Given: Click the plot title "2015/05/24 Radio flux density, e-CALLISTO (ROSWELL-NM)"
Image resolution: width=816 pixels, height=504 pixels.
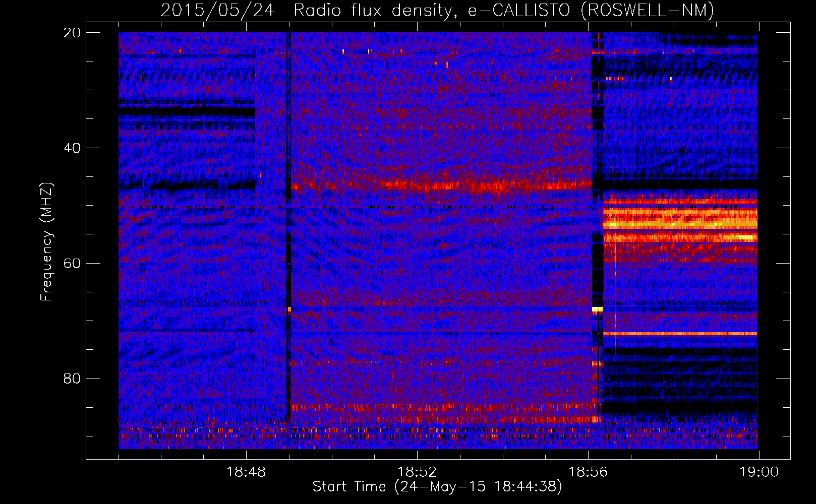Looking at the screenshot, I should point(437,10).
